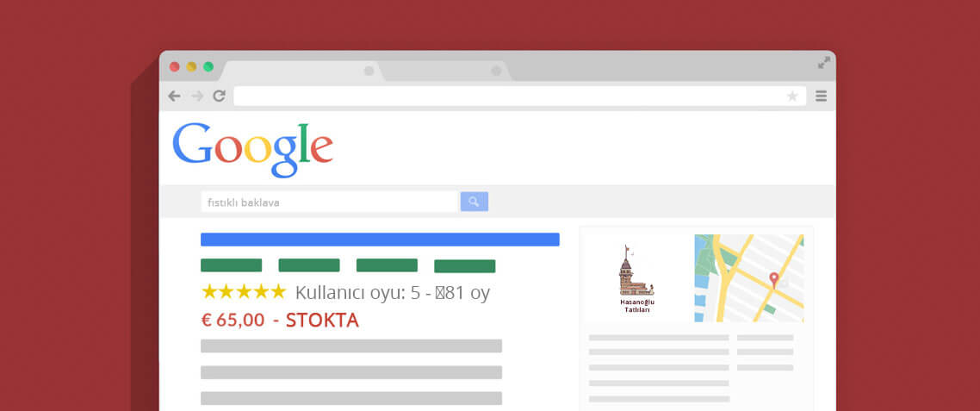This screenshot has width=980, height=411.
Task: Switch to the second browser tab
Action: pyautogui.click(x=445, y=71)
